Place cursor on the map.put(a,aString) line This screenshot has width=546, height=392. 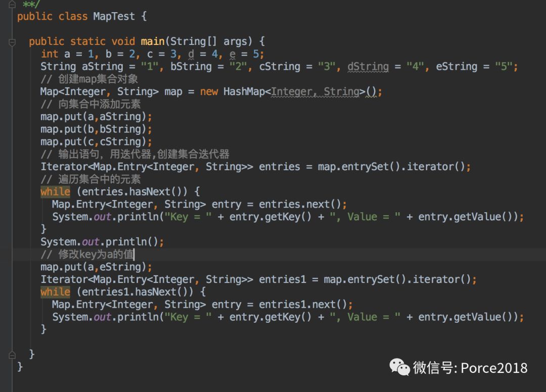97,117
